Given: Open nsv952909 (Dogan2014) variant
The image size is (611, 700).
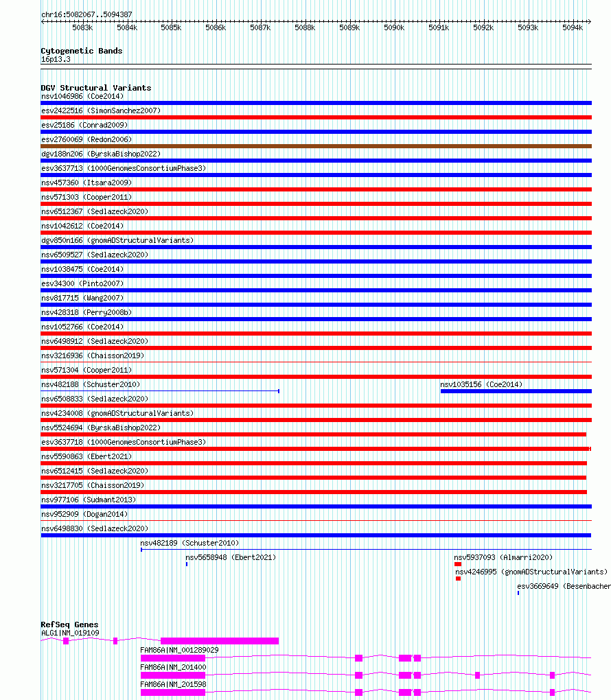Looking at the screenshot, I should (84, 514).
